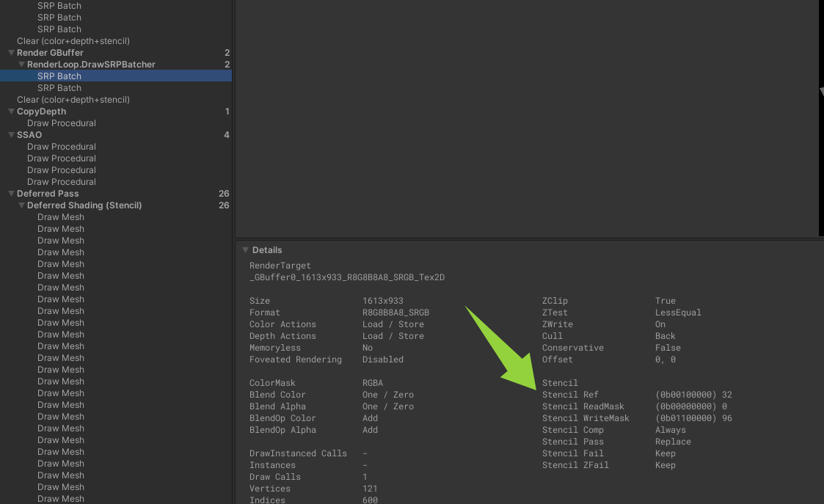Viewport: 824px width, 504px height.
Task: Click the Render GBuffer group label
Action: (x=50, y=53)
